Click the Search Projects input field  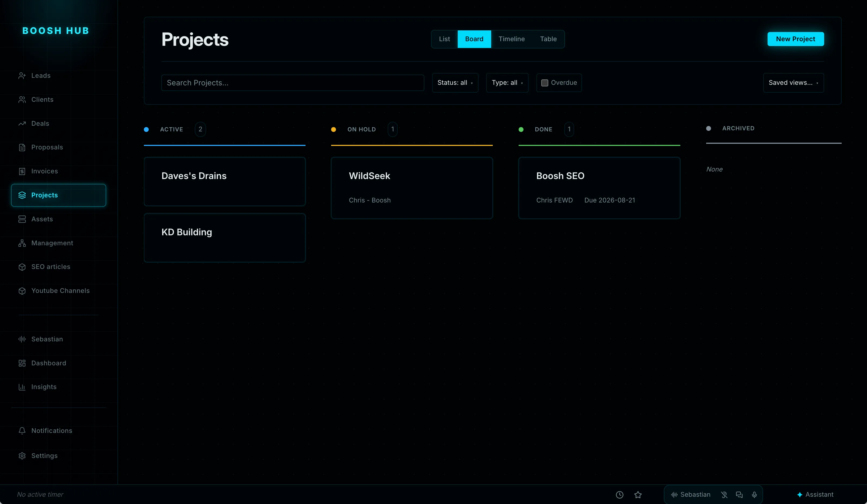point(292,83)
